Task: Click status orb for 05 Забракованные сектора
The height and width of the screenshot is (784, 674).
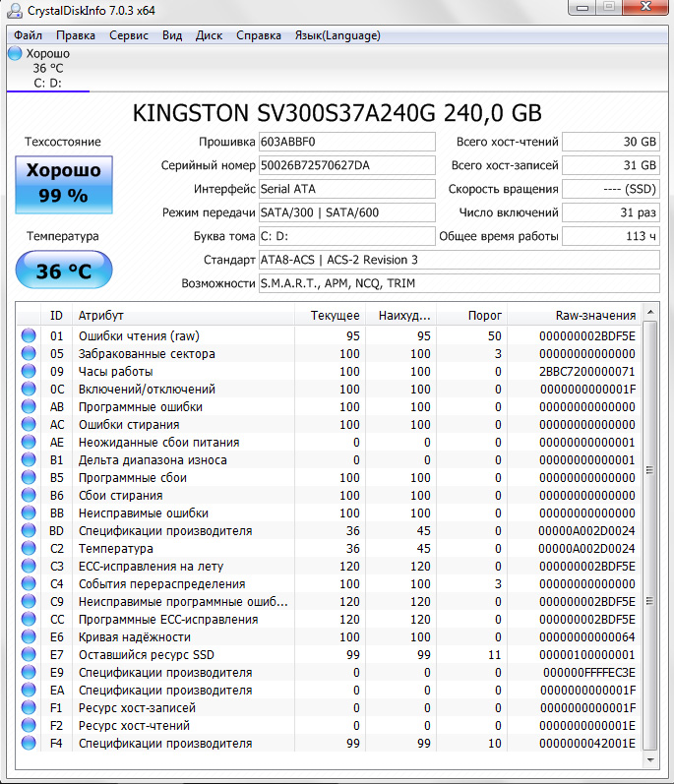Action: pos(29,353)
